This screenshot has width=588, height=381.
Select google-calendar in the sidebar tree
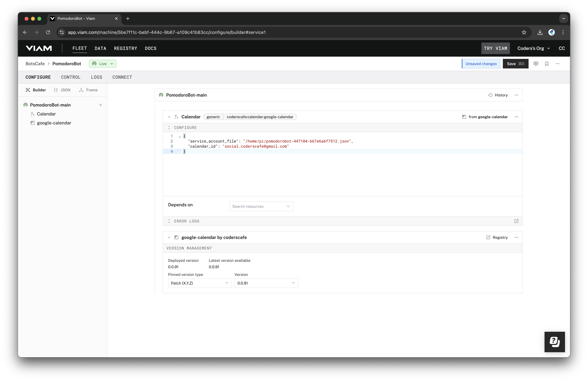54,123
